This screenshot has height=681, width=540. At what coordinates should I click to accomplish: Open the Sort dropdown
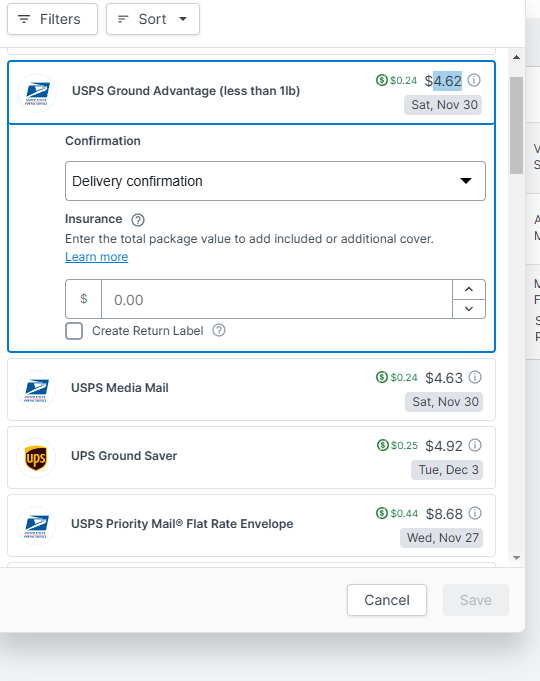click(153, 19)
